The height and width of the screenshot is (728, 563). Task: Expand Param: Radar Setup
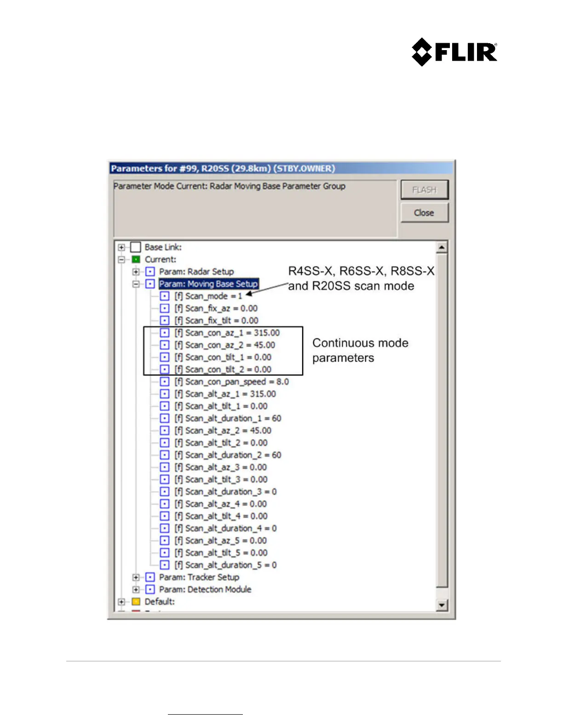coord(136,272)
